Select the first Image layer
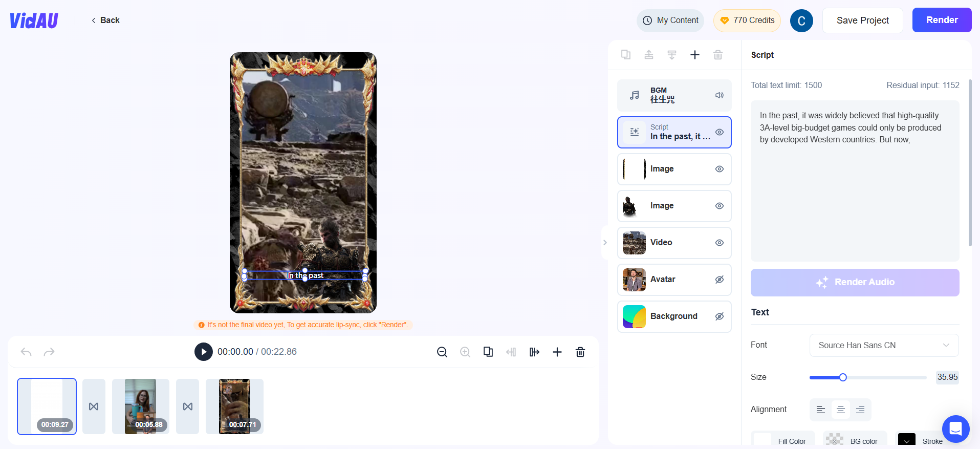980x449 pixels. pyautogui.click(x=674, y=169)
